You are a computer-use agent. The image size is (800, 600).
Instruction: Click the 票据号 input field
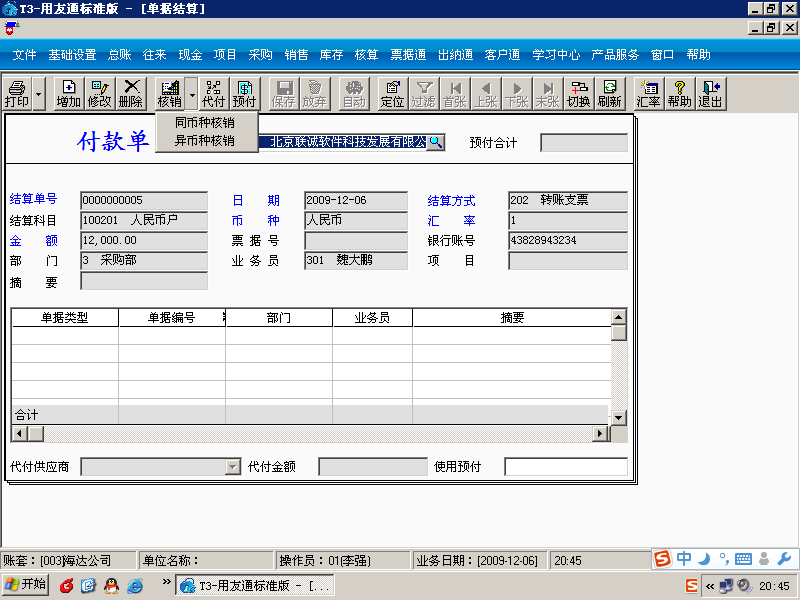[x=356, y=241]
